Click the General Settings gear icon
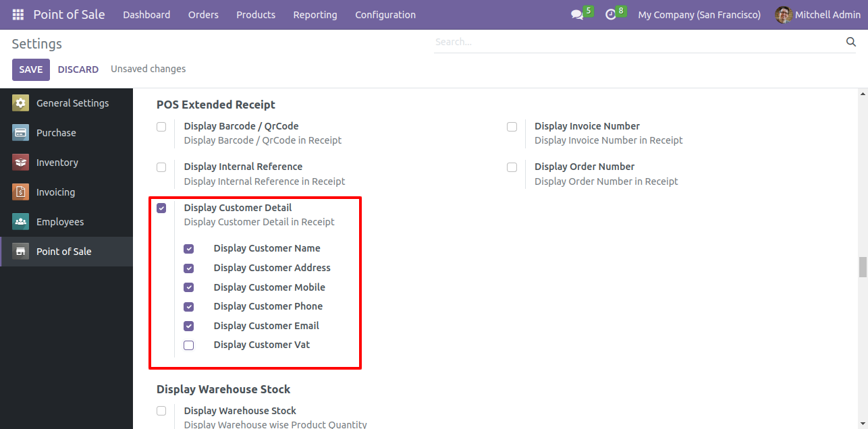 tap(21, 103)
